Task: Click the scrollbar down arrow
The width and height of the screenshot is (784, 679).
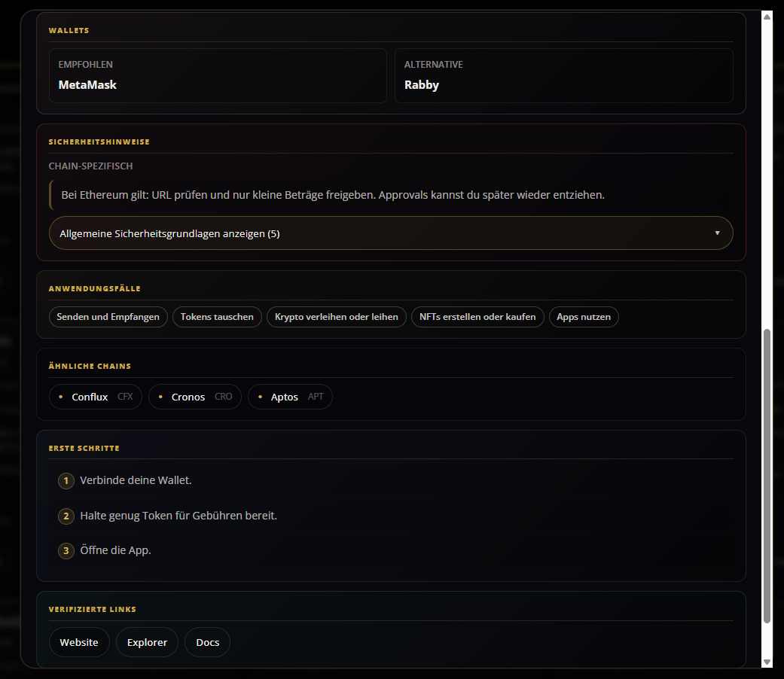Action: [767, 662]
